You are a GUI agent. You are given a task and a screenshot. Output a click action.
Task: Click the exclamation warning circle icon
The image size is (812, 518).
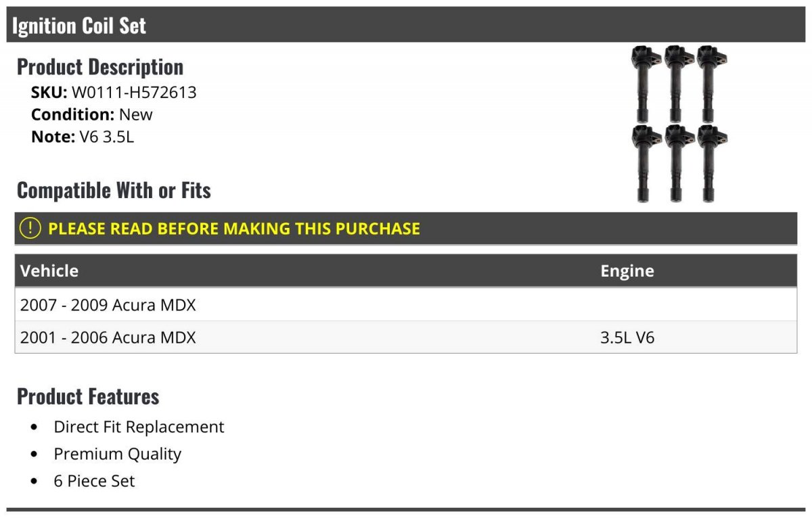coord(30,229)
